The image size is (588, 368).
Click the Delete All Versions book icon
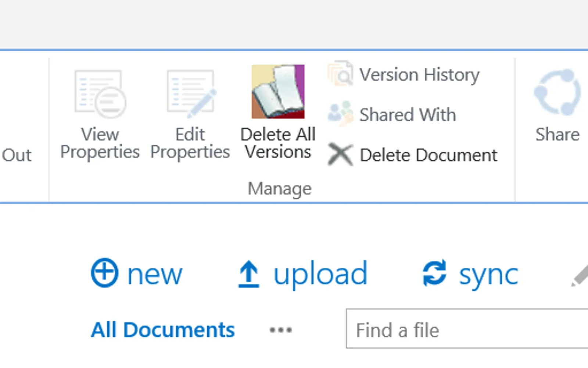pos(278,92)
